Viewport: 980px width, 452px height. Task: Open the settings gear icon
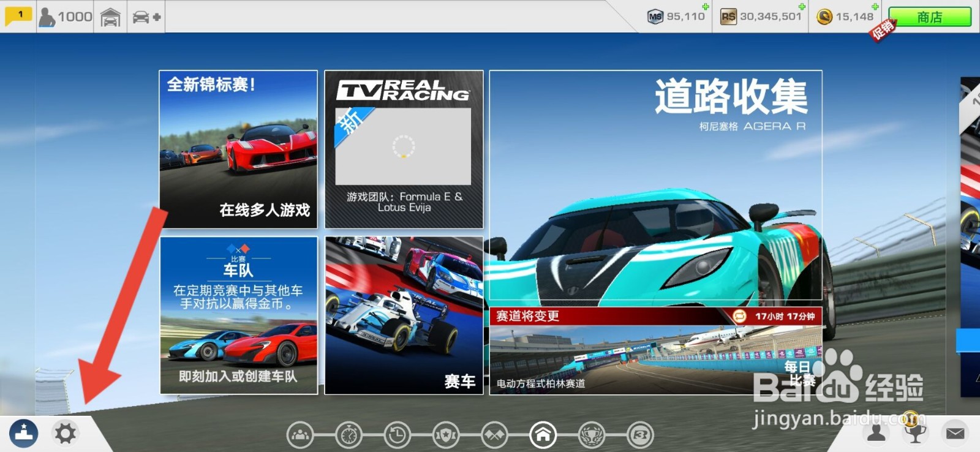tap(66, 433)
